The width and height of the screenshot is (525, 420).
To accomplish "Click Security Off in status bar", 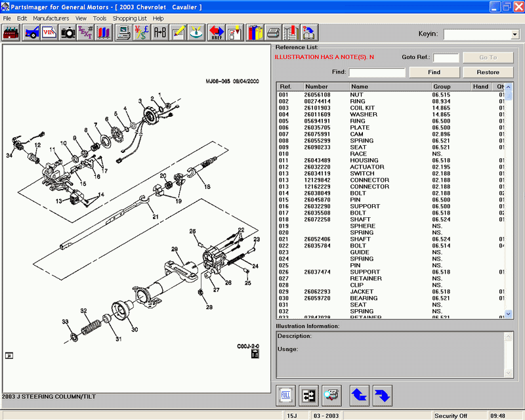I will [451, 415].
